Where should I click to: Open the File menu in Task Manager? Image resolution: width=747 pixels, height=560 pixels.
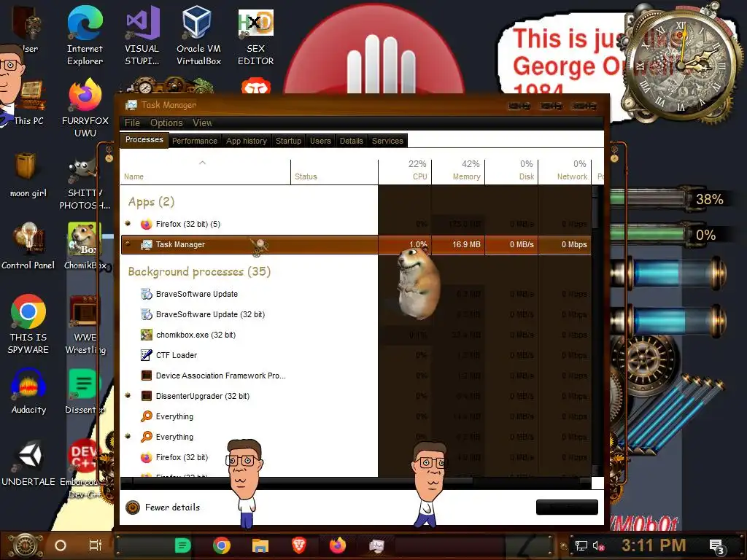pyautogui.click(x=133, y=122)
